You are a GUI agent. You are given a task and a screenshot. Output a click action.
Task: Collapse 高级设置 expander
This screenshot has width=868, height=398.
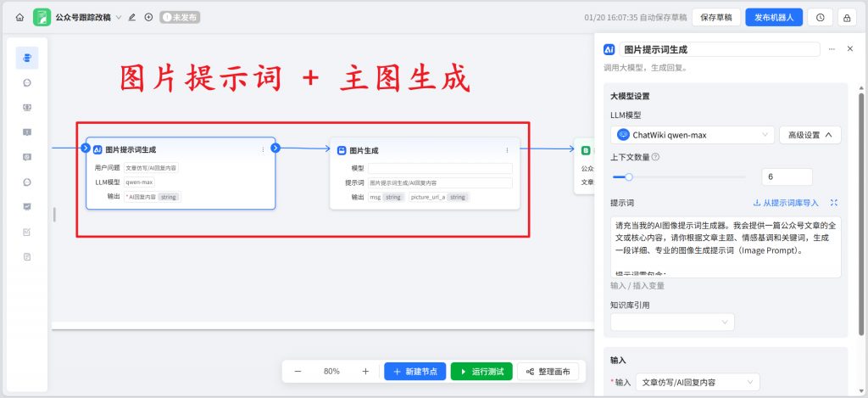pyautogui.click(x=810, y=135)
